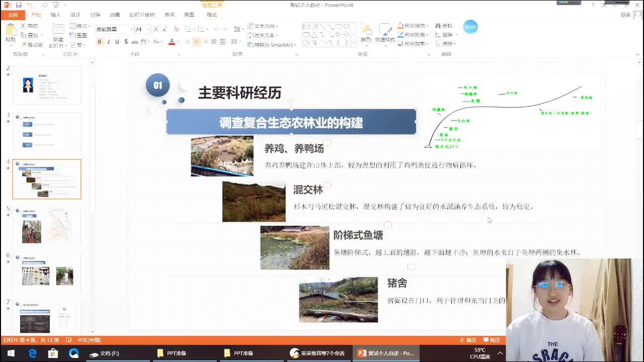Apply Shape Effects (形状效果)
Screen dimensions: 644x362
[x=413, y=43]
